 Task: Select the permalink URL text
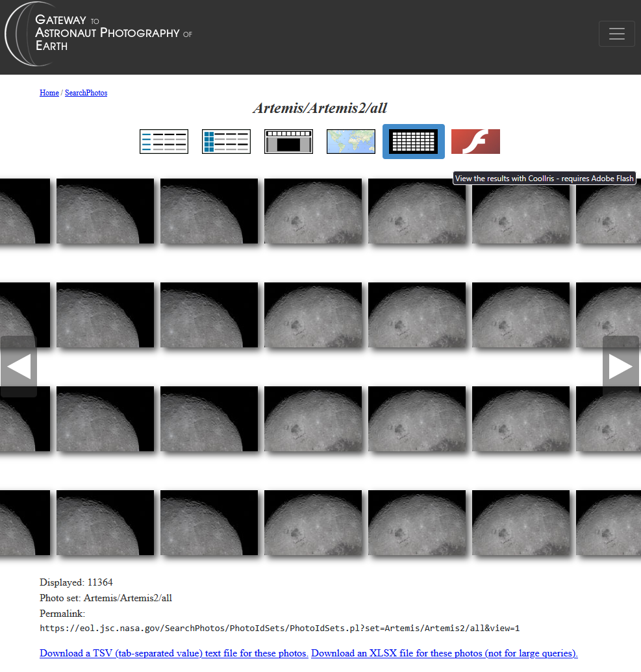tap(279, 628)
